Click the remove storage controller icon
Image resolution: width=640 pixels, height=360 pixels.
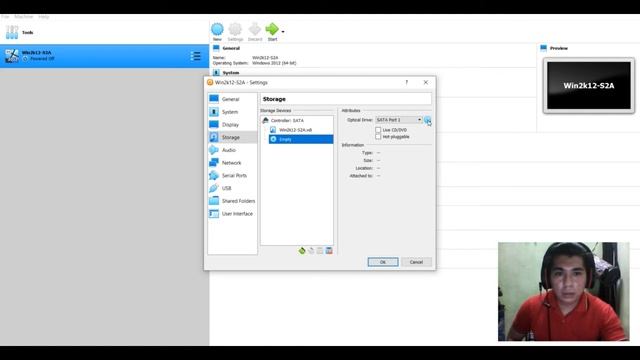311,251
